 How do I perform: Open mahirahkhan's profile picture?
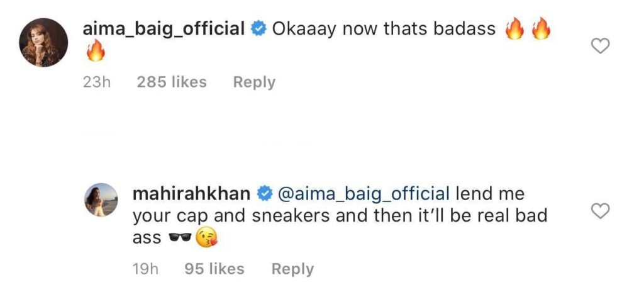pyautogui.click(x=101, y=200)
